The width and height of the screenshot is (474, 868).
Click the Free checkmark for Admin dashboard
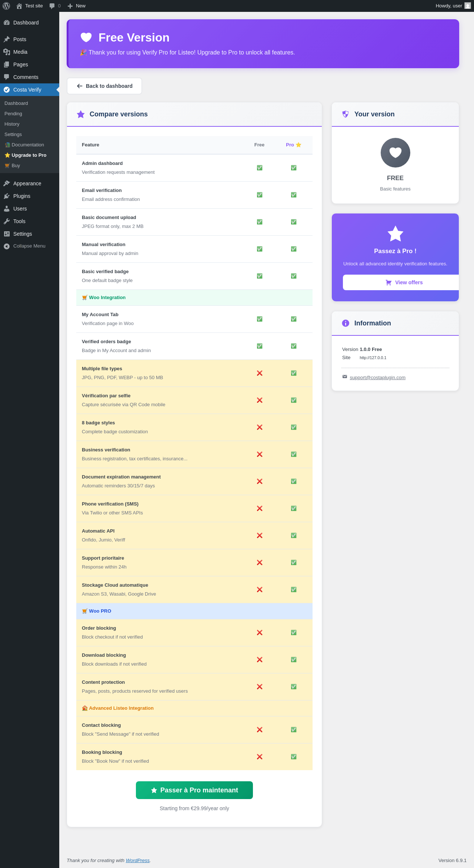click(x=260, y=168)
